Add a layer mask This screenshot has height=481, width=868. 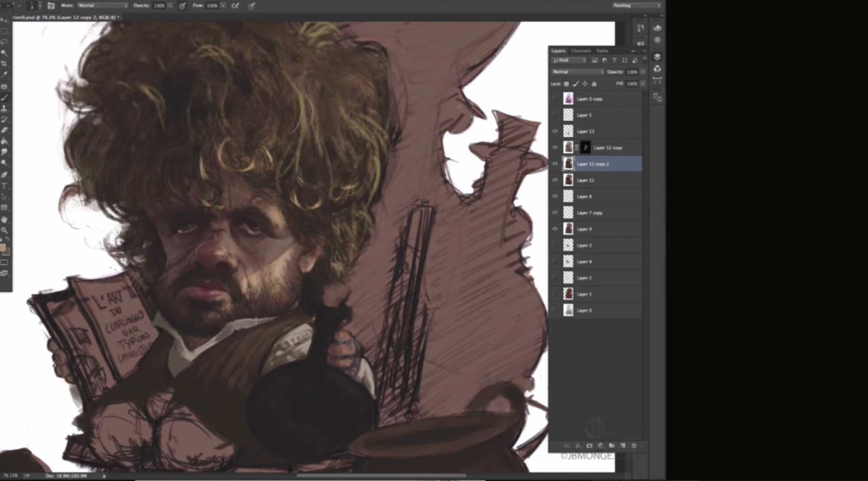tap(589, 446)
